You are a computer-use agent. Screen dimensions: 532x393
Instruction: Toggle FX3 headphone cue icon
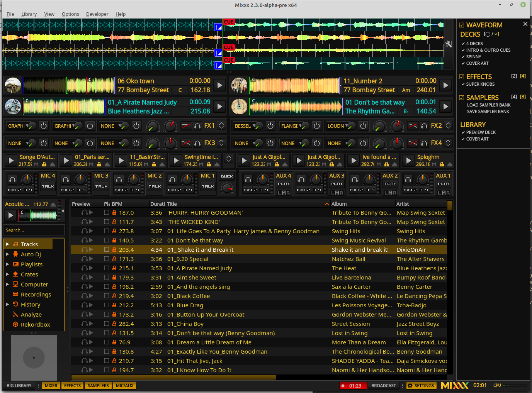click(197, 143)
